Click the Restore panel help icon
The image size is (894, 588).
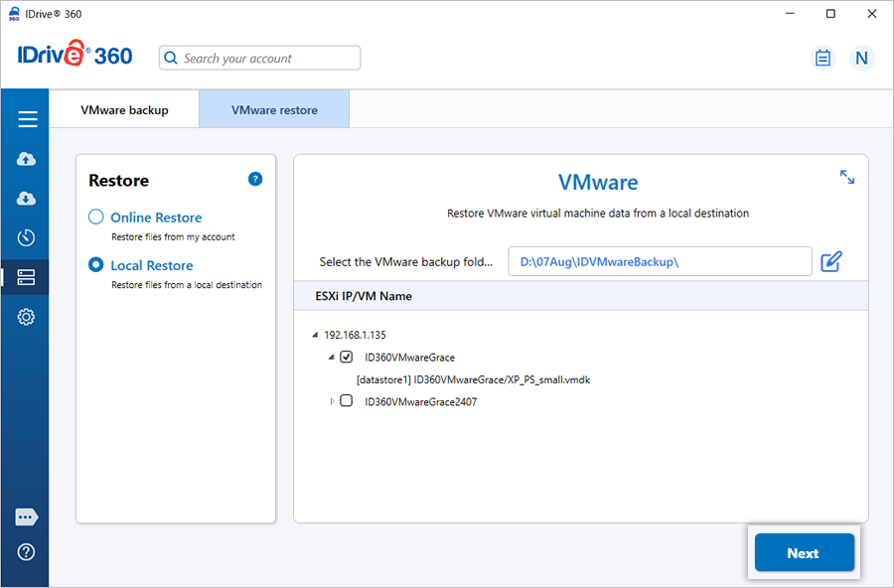point(255,179)
